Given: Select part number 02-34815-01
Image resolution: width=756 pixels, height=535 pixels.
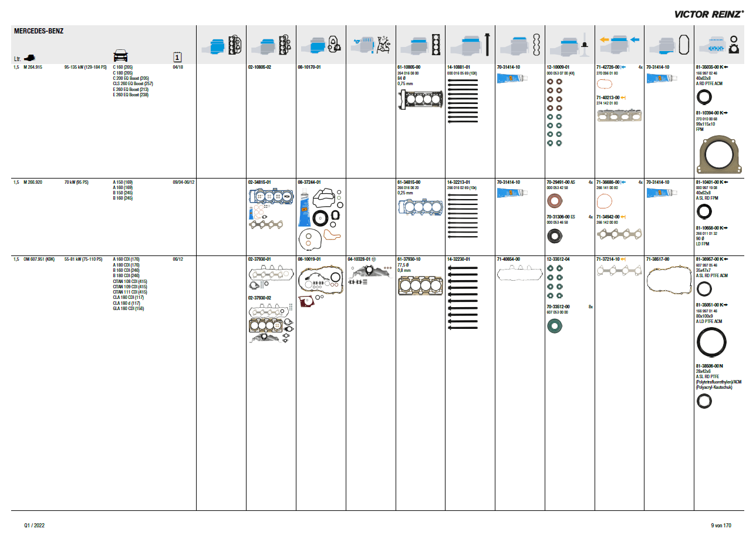Looking at the screenshot, I should (259, 183).
